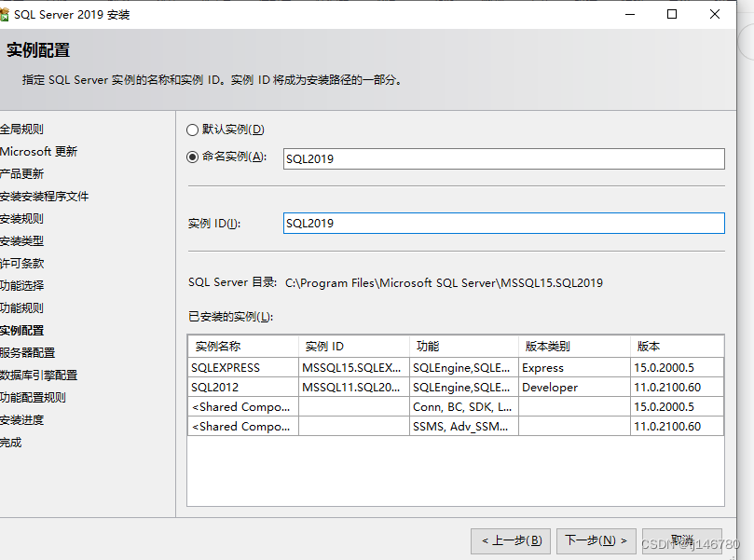Select the 服务器配置 step

27,353
